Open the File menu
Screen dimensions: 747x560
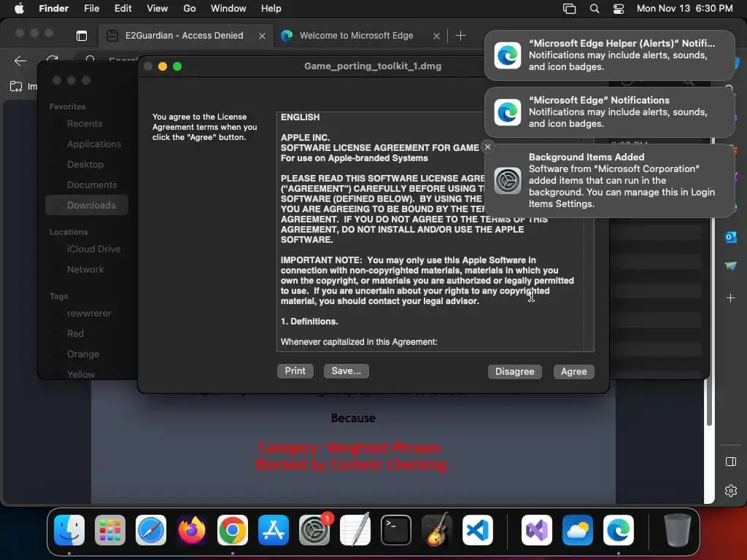pyautogui.click(x=91, y=9)
